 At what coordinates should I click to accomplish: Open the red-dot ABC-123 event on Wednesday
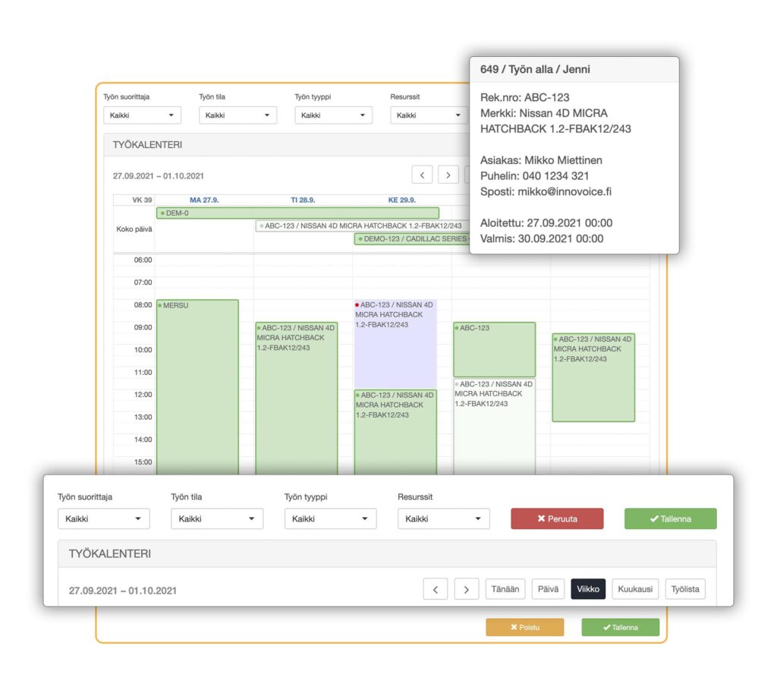pyautogui.click(x=395, y=344)
